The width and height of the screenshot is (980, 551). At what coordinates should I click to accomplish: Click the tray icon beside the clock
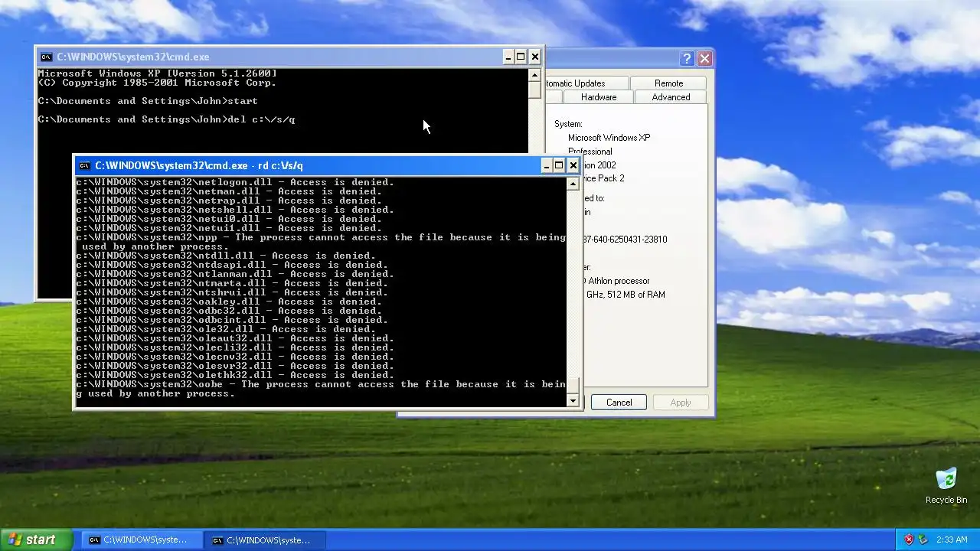[923, 540]
